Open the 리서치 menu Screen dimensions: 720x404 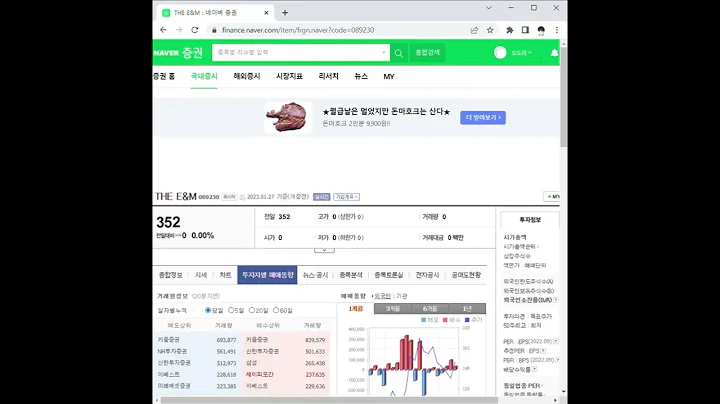328,77
